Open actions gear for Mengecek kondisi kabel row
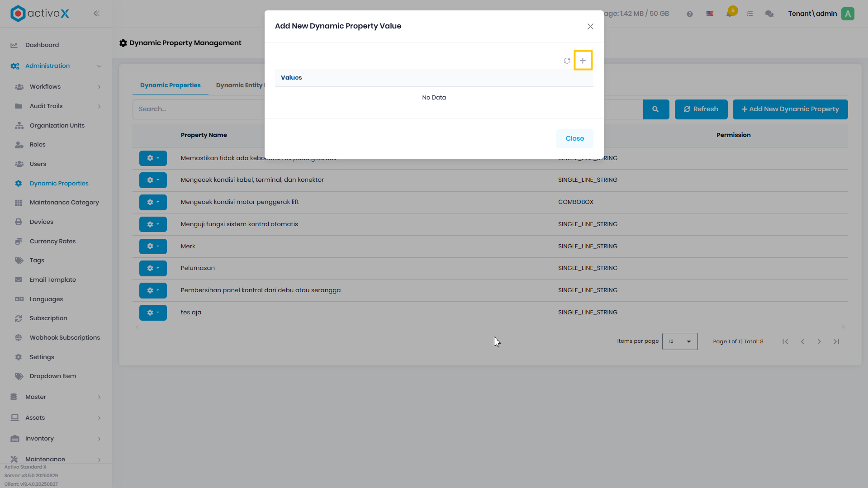 click(153, 180)
